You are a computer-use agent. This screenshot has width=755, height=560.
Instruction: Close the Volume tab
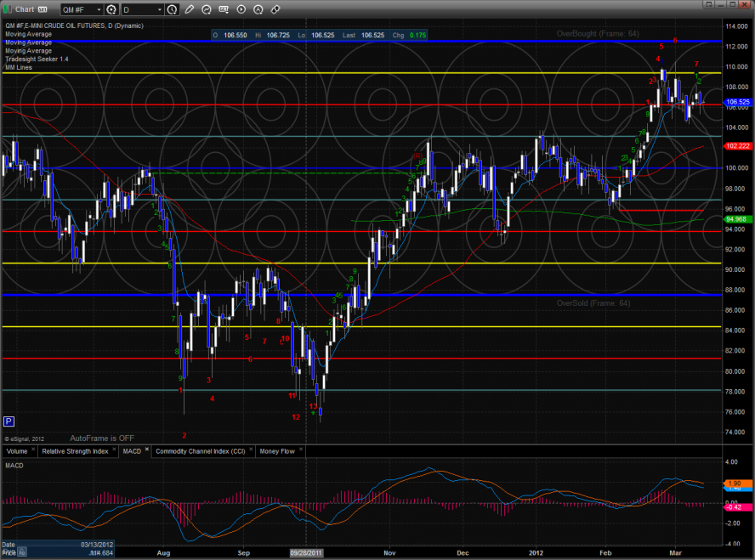pyautogui.click(x=31, y=449)
